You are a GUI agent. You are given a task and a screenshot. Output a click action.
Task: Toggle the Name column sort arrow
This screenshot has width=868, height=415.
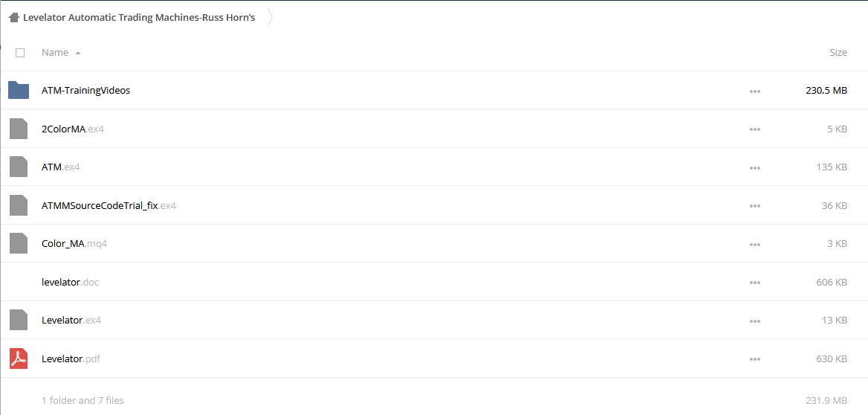[x=77, y=54]
